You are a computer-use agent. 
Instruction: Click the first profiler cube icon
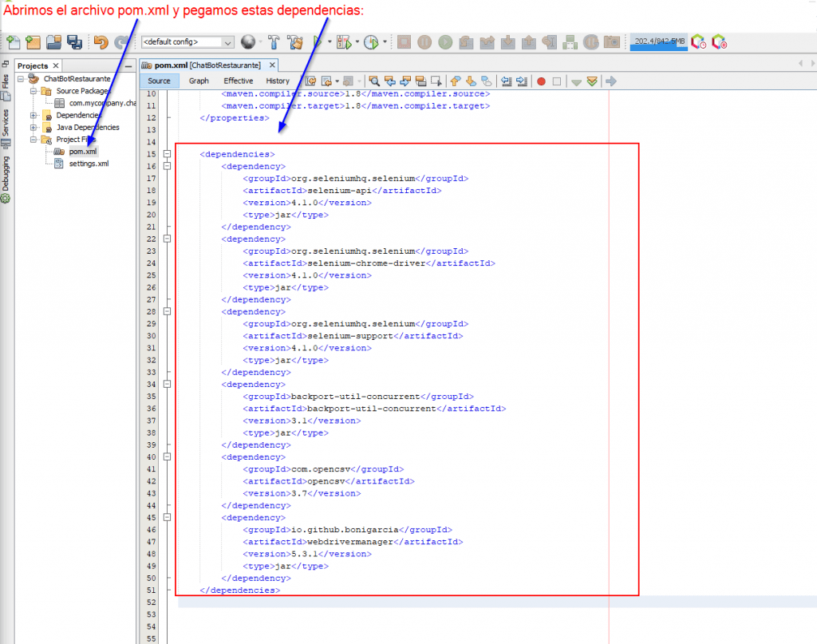699,42
